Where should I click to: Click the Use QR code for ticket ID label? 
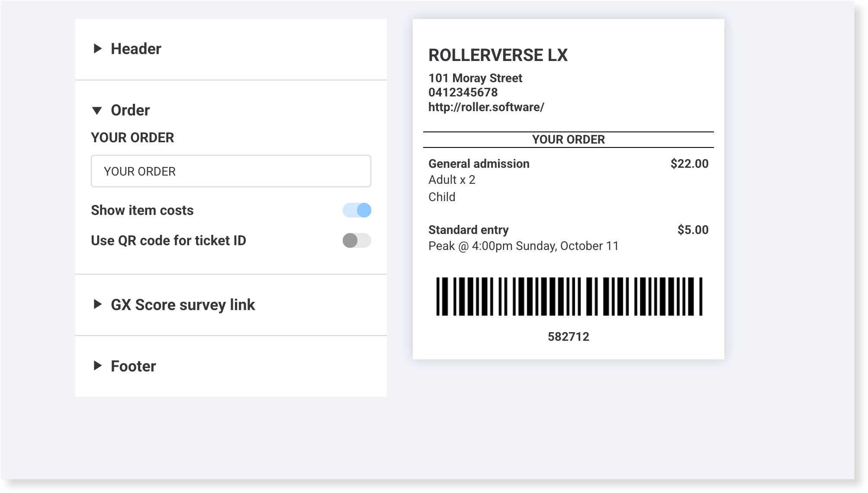click(x=168, y=240)
